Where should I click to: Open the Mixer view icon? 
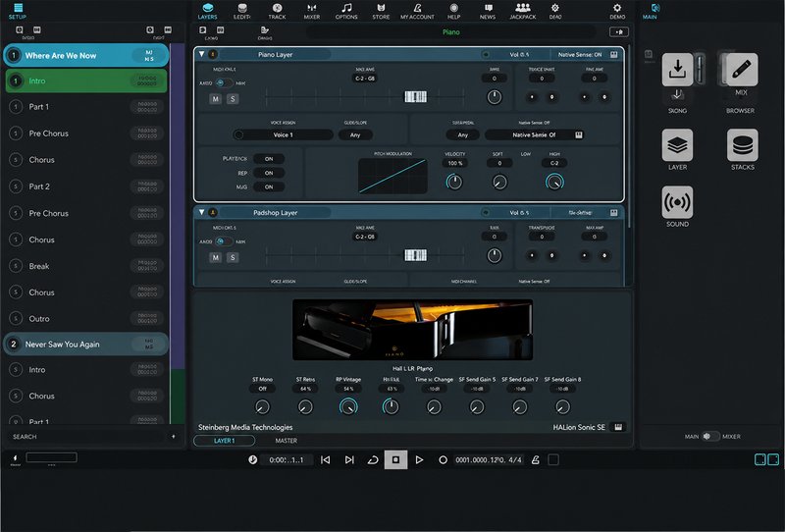tap(311, 11)
